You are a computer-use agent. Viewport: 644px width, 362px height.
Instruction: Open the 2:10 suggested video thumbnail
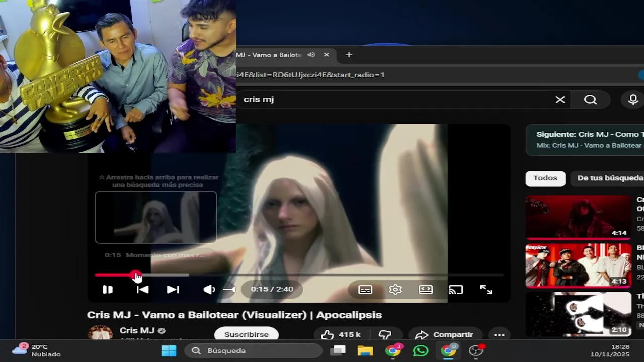tap(579, 314)
